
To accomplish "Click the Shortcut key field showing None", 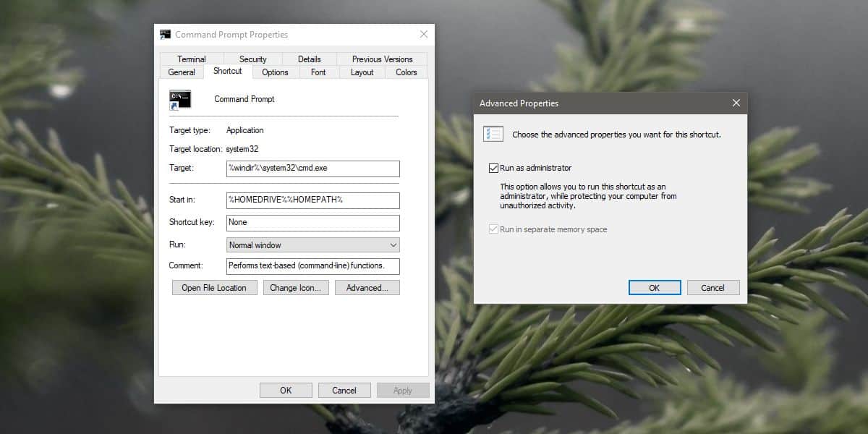I will click(313, 223).
